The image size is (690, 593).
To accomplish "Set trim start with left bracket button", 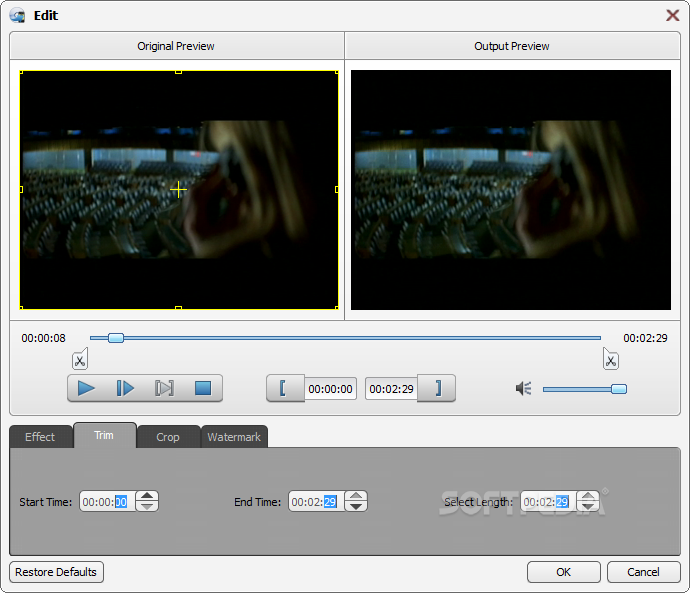I will [285, 388].
